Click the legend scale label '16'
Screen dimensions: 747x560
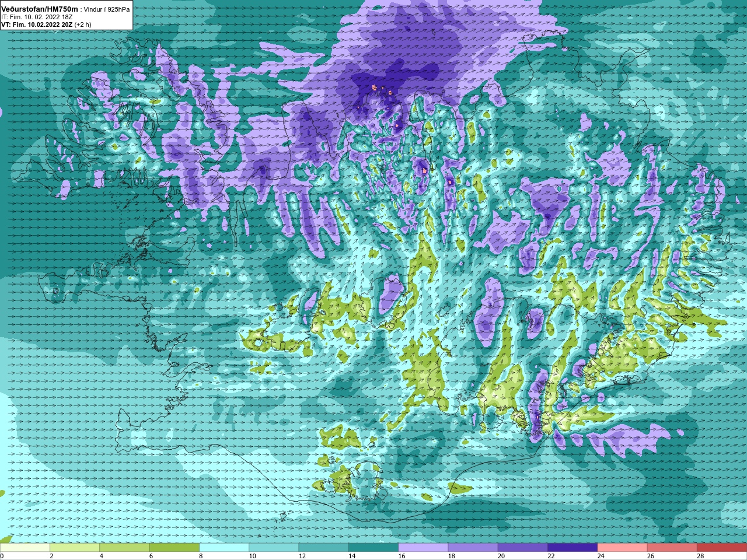click(x=402, y=556)
